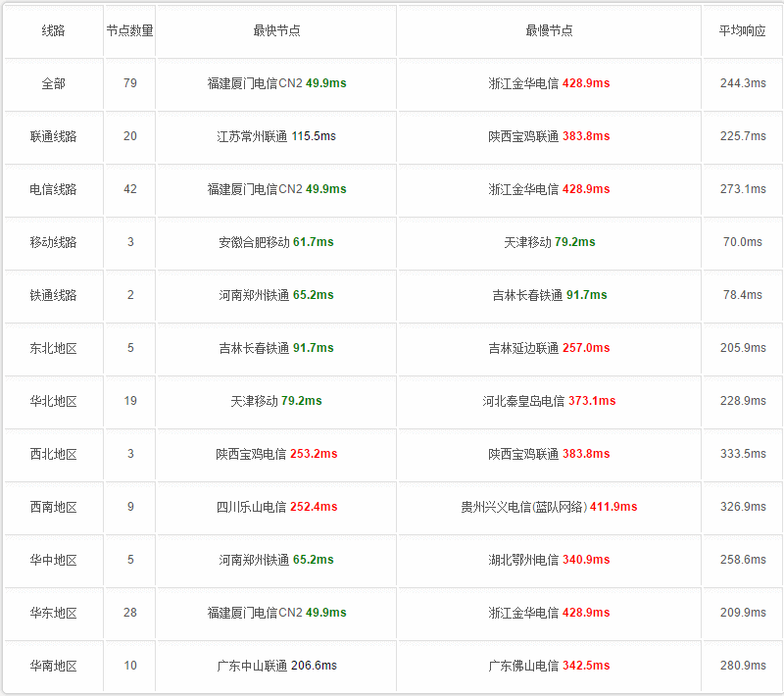Image resolution: width=784 pixels, height=696 pixels.
Task: Select the 全部 row label
Action: click(x=53, y=83)
